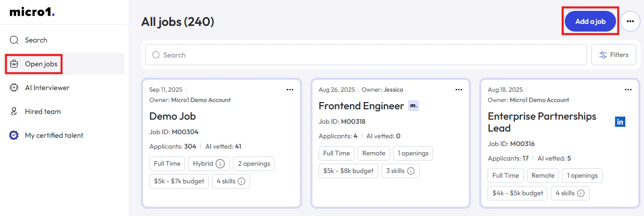
Task: Click the Search magnifier icon in sidebar
Action: pyautogui.click(x=14, y=40)
